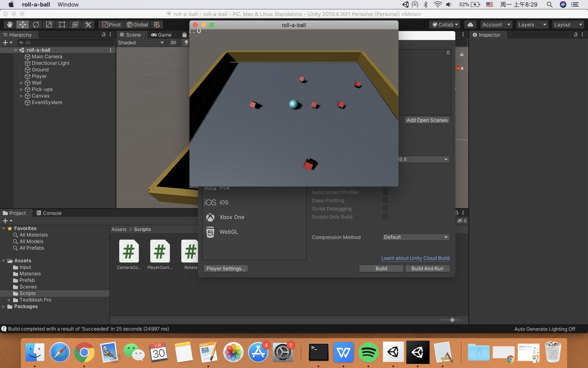
Task: Click Assets breadcrumb in Project path
Action: [119, 229]
